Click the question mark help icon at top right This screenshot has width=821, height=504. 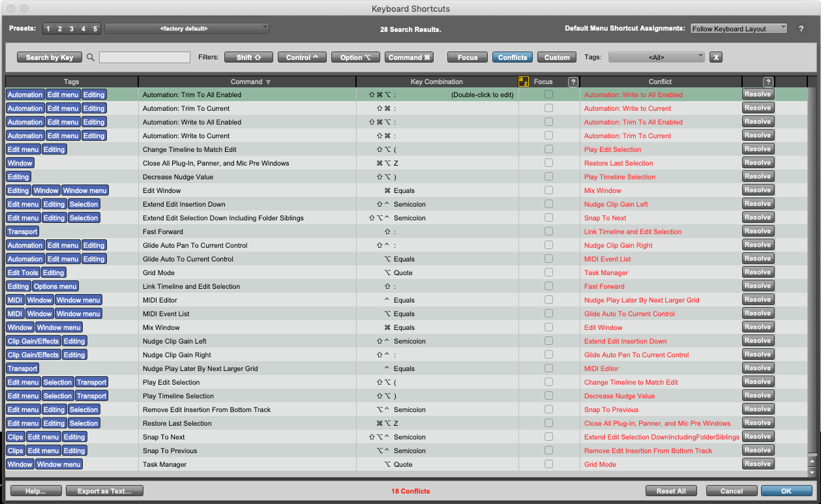[801, 29]
